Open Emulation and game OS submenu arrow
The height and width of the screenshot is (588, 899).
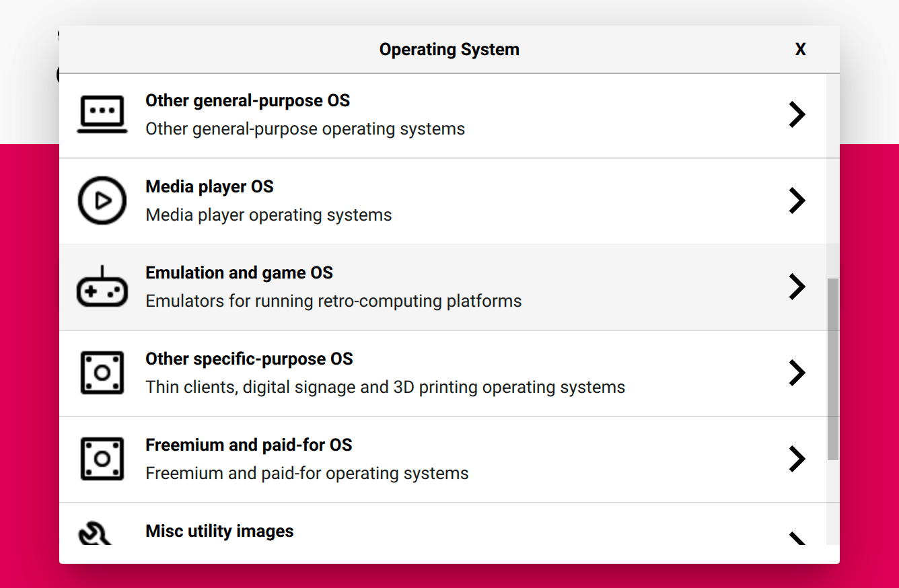click(x=797, y=287)
